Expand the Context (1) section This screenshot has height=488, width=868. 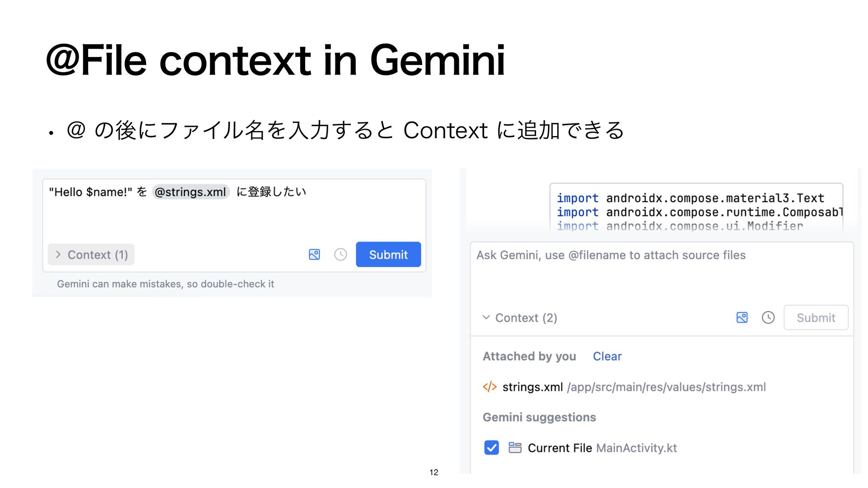tap(91, 254)
